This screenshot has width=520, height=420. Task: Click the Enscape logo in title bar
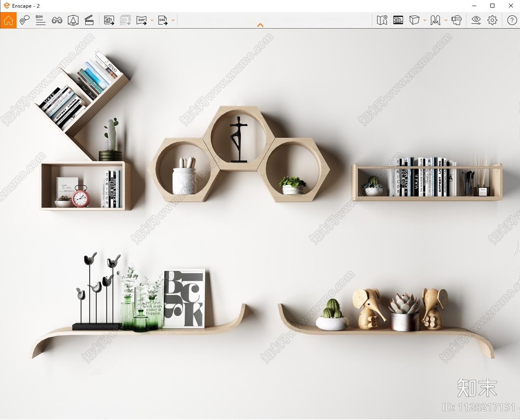pos(6,6)
